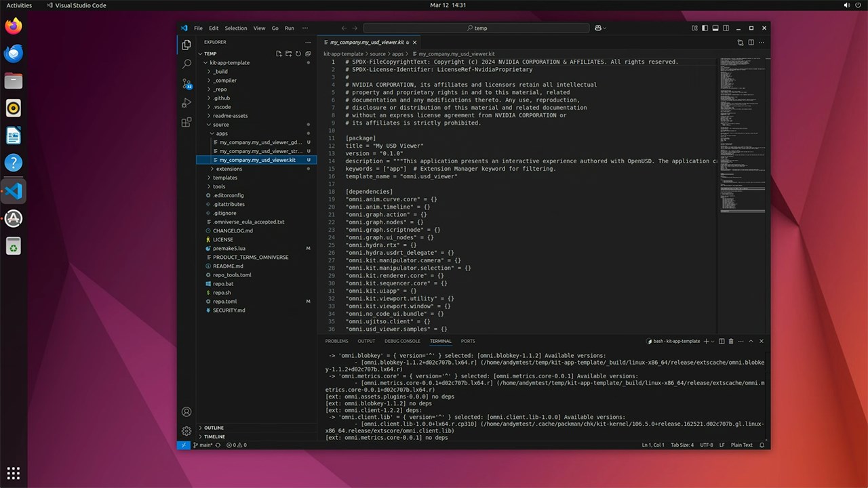Click the Plain Text language mode

(742, 445)
